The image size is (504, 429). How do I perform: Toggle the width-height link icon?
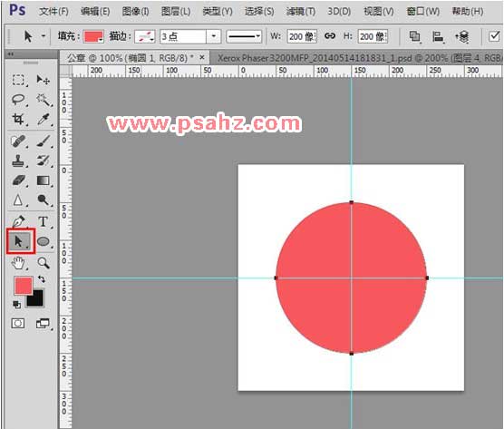(x=330, y=36)
